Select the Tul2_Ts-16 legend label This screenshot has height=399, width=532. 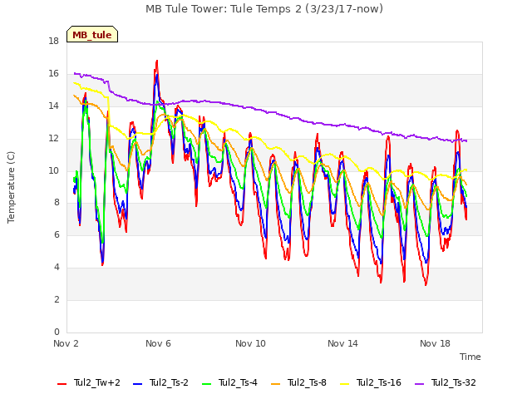pos(379,382)
